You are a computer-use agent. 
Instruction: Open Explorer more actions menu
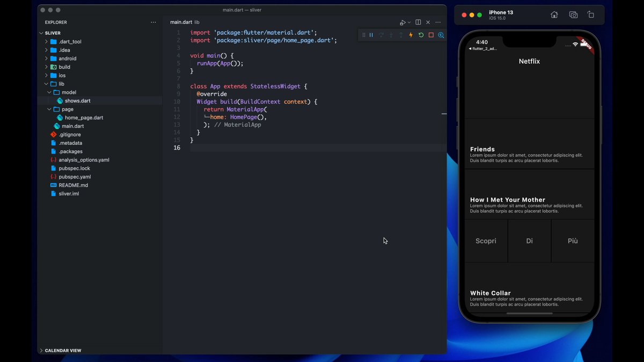tap(153, 23)
